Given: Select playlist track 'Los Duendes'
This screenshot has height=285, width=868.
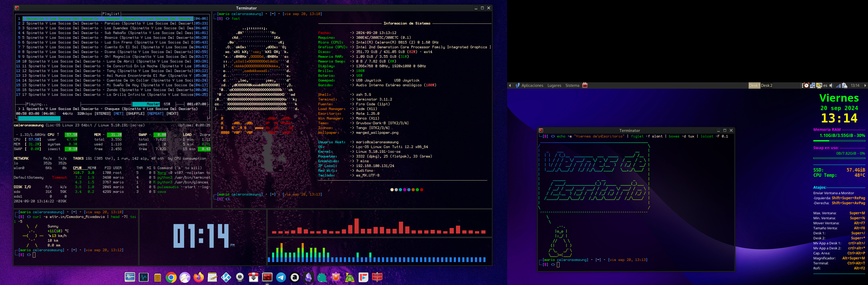Looking at the screenshot, I should [113, 28].
